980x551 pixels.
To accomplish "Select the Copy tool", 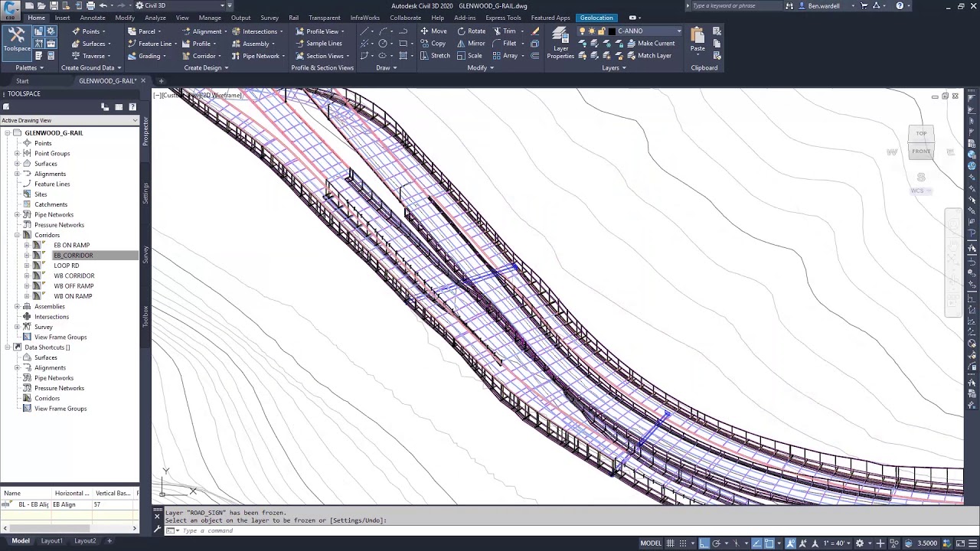I will pyautogui.click(x=433, y=44).
